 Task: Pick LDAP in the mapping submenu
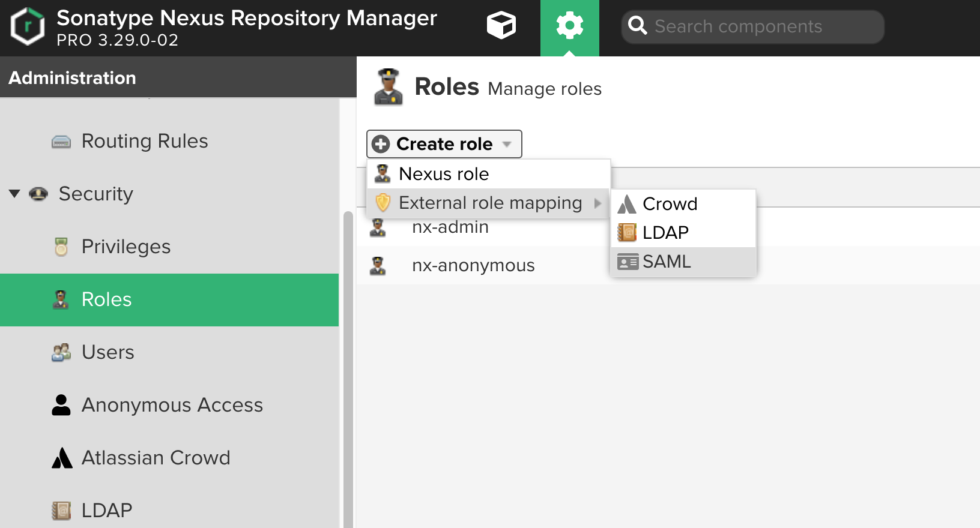[x=665, y=233]
